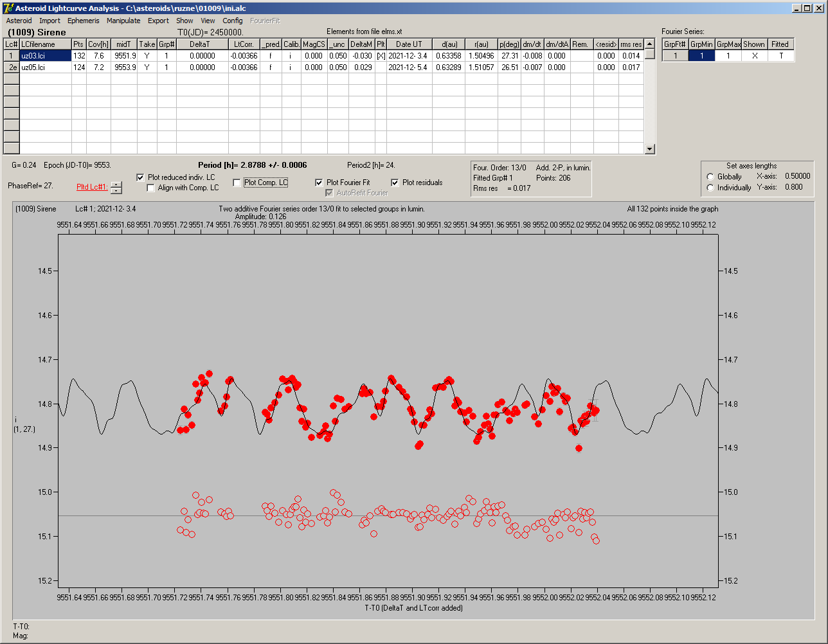Screen dimensions: 828x644
Task: Click the DeltaM column header
Action: [362, 44]
